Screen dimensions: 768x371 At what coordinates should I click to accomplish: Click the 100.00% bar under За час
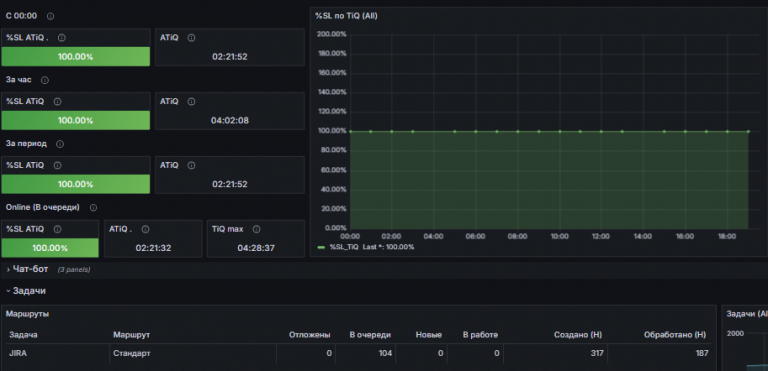pos(75,120)
